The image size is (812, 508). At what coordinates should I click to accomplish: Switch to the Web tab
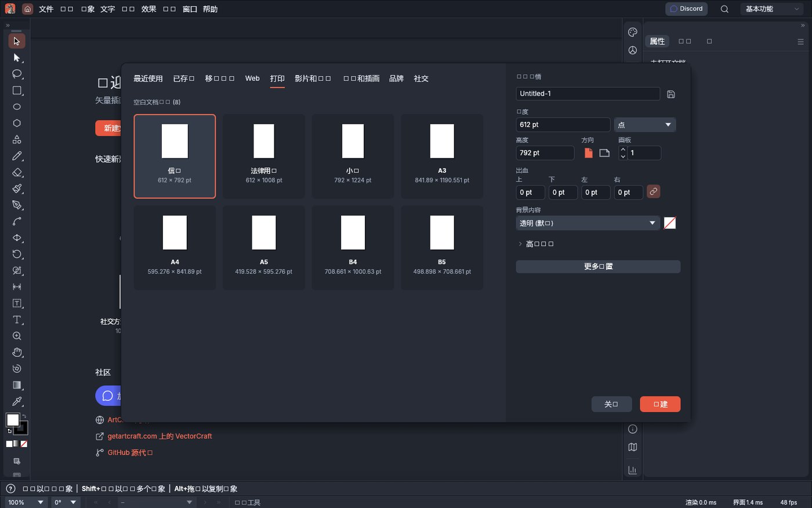[252, 78]
